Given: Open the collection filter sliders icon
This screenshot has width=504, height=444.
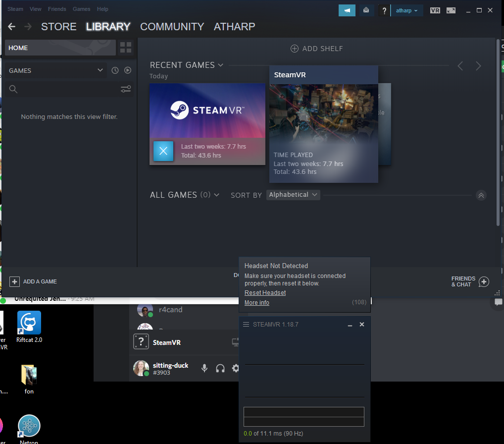Looking at the screenshot, I should (x=125, y=89).
